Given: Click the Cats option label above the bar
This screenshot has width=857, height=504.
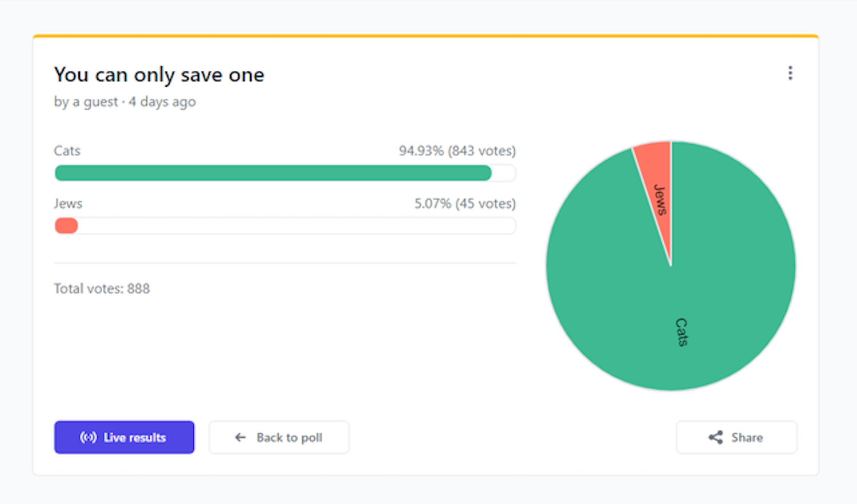Looking at the screenshot, I should click(x=67, y=151).
